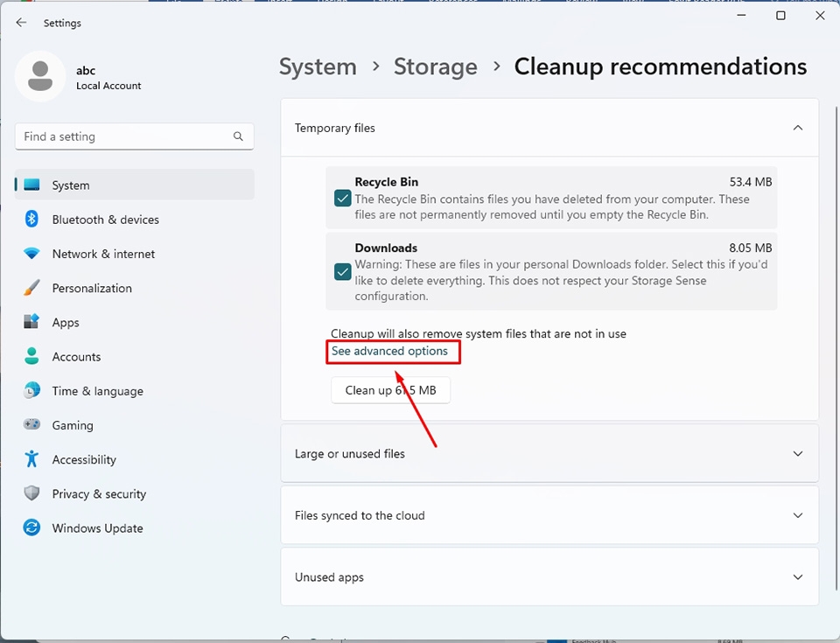
Task: Uncheck the Recycle Bin checkbox
Action: point(343,199)
